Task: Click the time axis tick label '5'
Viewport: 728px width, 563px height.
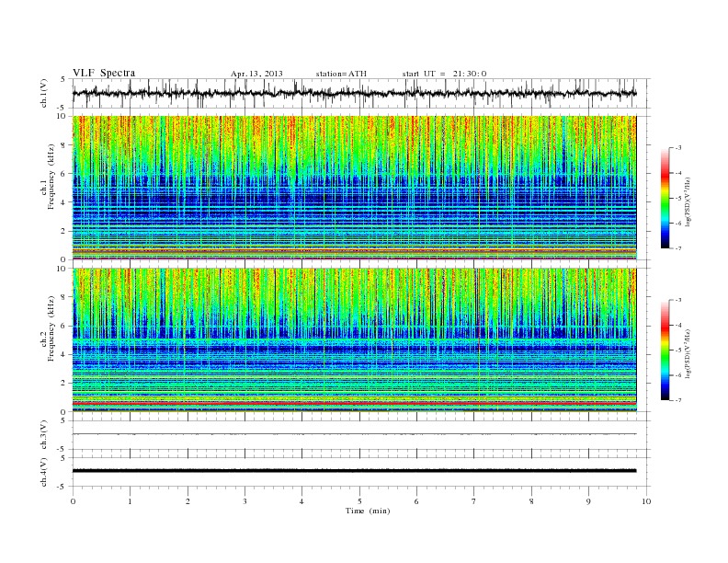Action: point(359,501)
